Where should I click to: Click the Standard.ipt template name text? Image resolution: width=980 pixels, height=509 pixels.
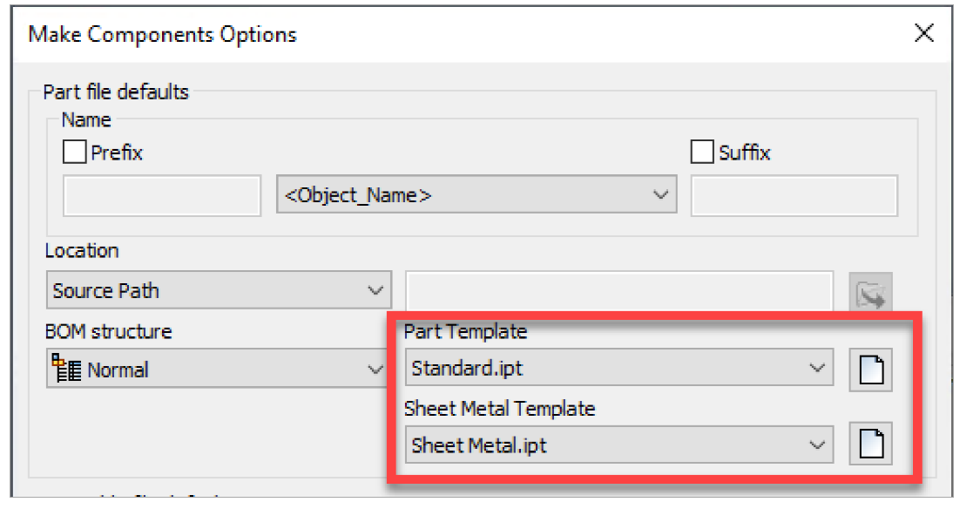[467, 369]
